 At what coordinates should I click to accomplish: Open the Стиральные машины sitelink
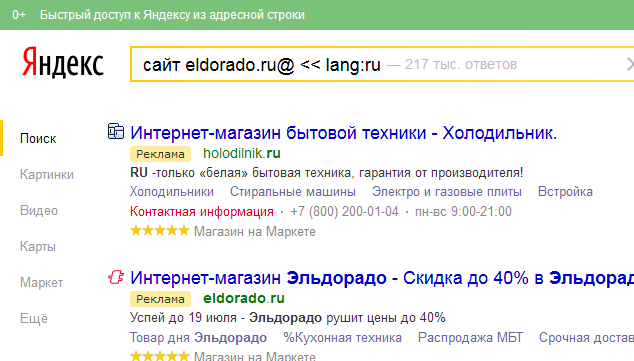tap(293, 192)
